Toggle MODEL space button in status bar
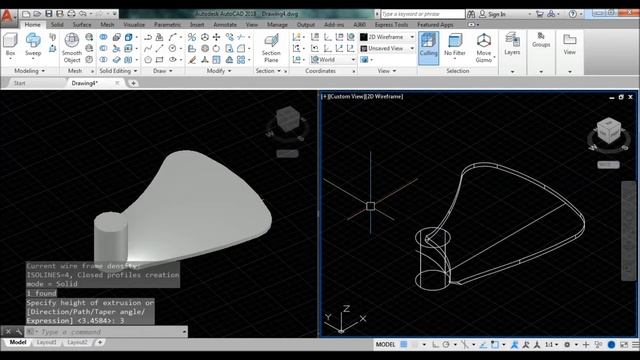This screenshot has width=640, height=360. point(385,344)
